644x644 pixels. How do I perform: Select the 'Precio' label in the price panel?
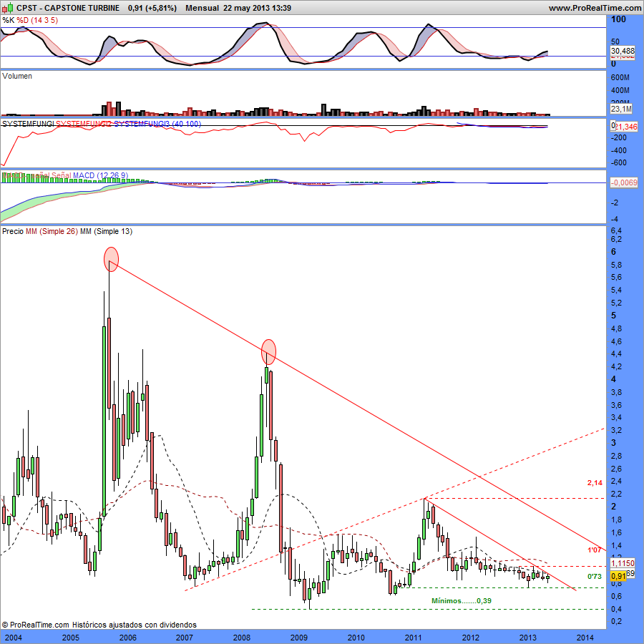click(13, 231)
